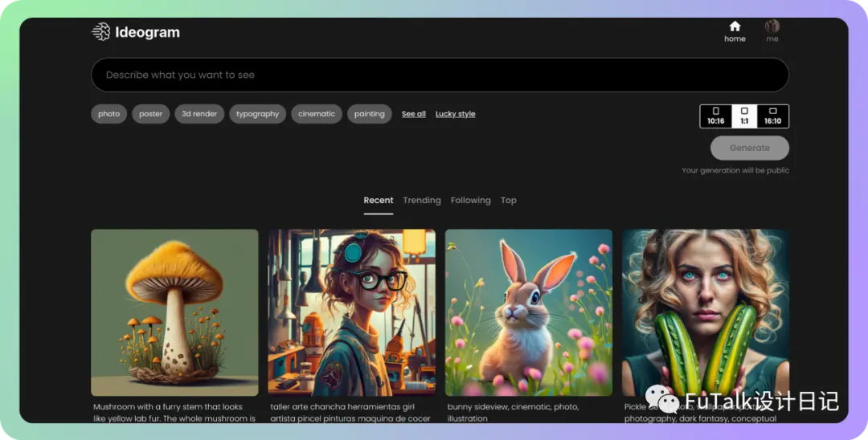Screen dimensions: 868x440
Task: Enable the typography style tag
Action: click(x=257, y=114)
